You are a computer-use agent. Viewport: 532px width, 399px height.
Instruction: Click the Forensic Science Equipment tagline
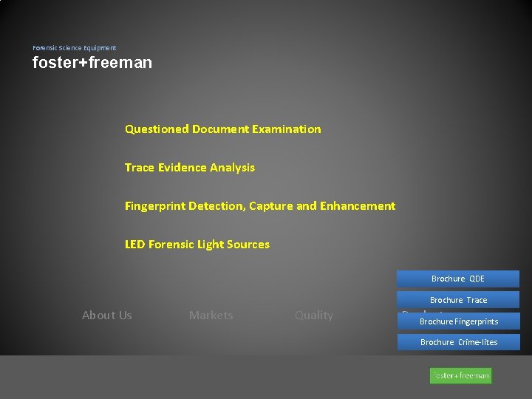[75, 48]
